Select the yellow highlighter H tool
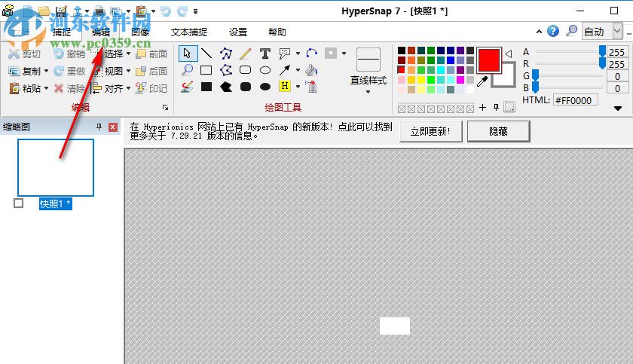Image resolution: width=633 pixels, height=364 pixels. tap(285, 86)
